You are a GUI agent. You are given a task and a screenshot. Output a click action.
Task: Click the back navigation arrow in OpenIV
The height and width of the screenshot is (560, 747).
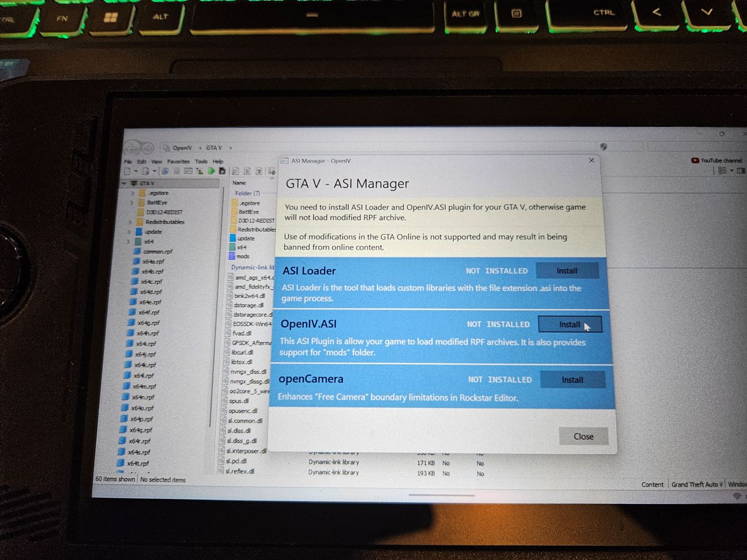[x=132, y=148]
